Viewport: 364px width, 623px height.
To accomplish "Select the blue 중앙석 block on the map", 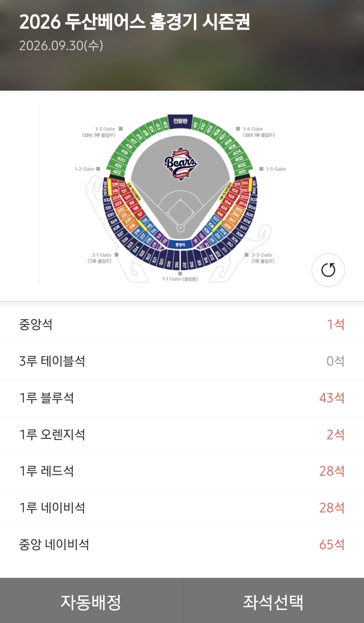I will pyautogui.click(x=180, y=244).
